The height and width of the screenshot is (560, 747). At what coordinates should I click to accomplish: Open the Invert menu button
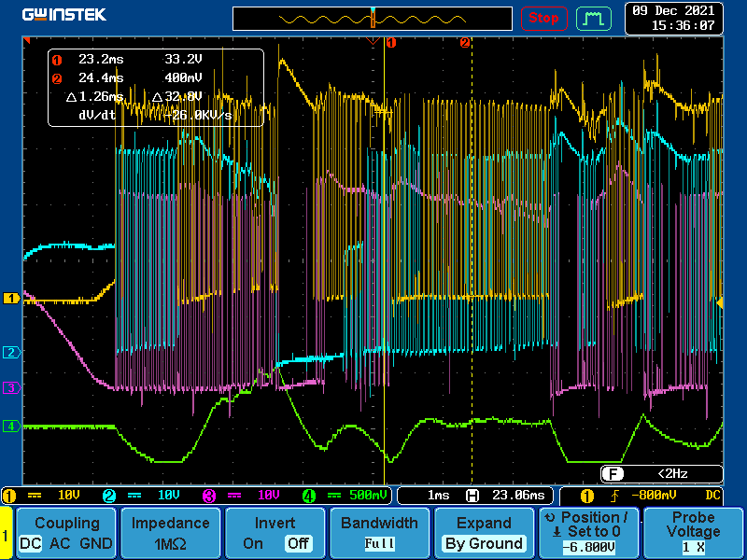click(275, 533)
